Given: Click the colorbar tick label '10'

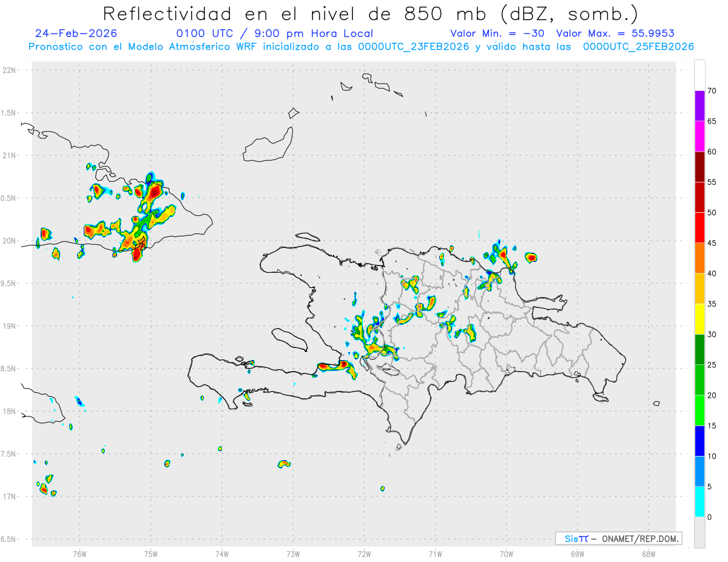Looking at the screenshot, I should [x=712, y=456].
